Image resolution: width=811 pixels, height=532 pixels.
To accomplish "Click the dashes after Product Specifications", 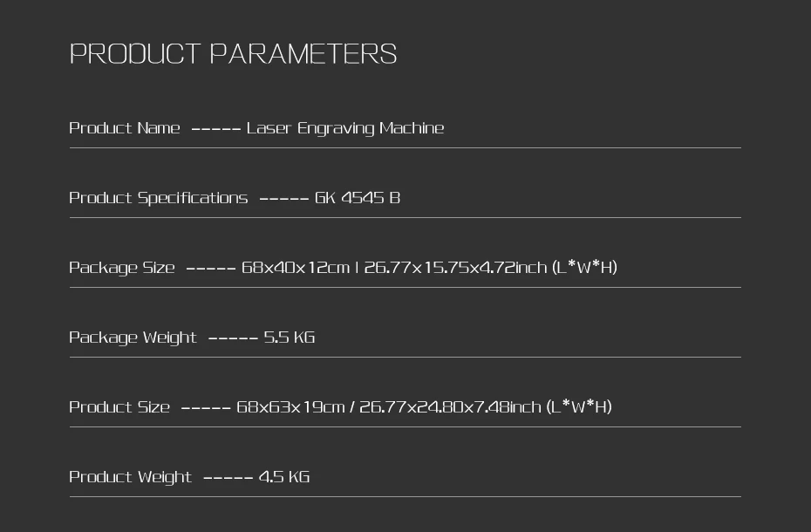I will tap(283, 199).
